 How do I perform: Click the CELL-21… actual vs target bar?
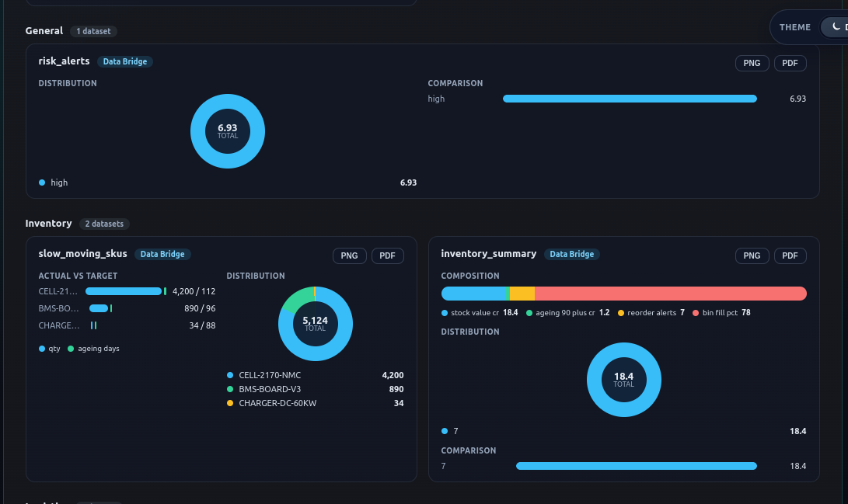click(124, 291)
